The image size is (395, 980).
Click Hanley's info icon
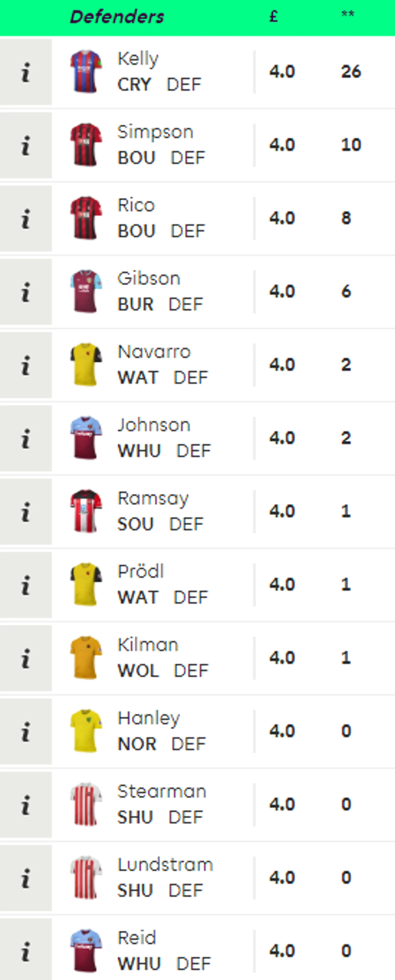click(25, 732)
